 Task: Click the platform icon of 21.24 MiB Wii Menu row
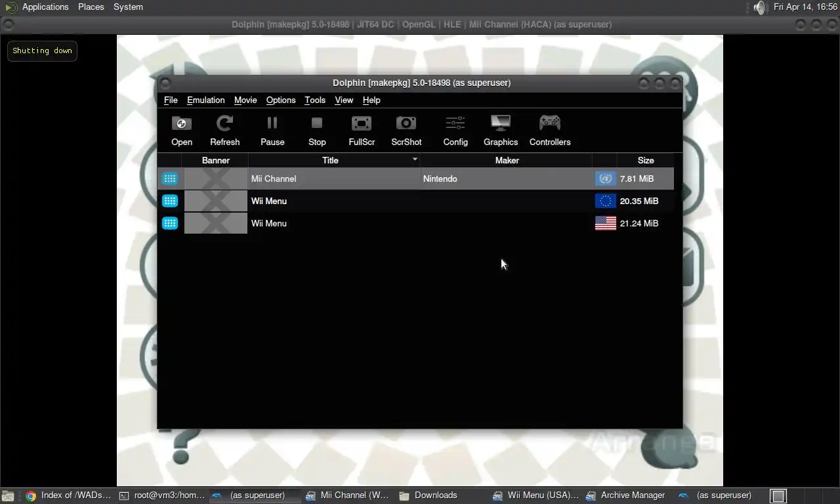pos(170,223)
